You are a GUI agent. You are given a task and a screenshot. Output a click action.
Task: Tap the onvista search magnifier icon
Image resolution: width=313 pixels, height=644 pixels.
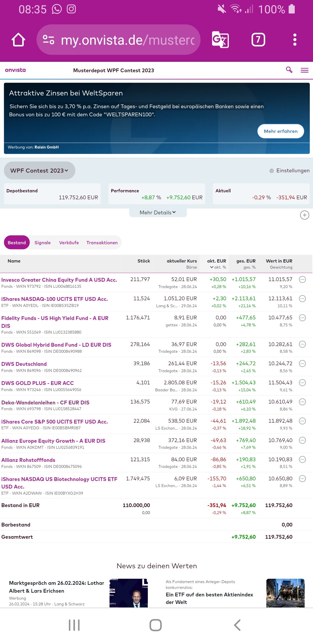(289, 70)
